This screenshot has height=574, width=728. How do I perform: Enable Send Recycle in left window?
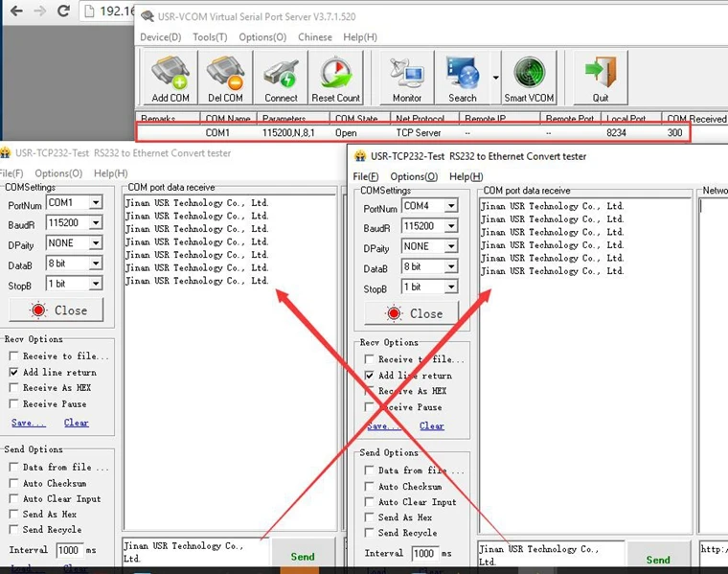click(x=14, y=529)
